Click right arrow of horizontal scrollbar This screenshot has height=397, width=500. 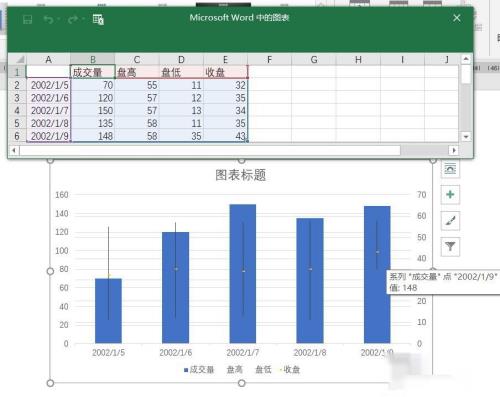pyautogui.click(x=454, y=150)
